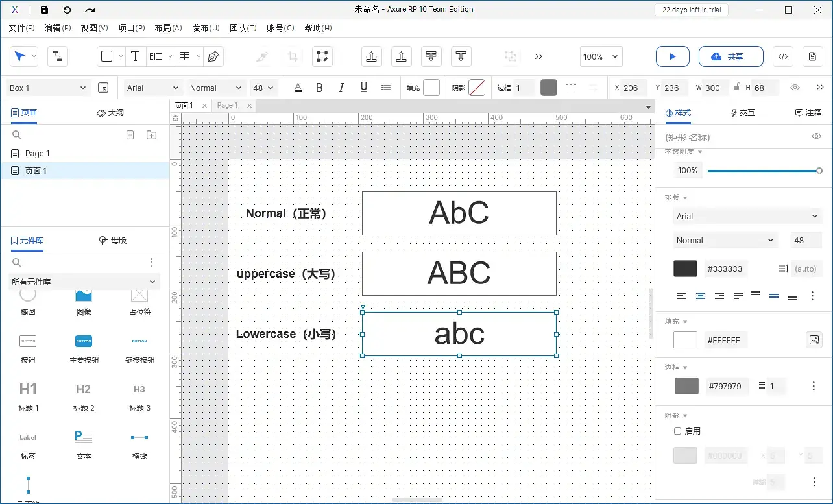Open the 发布(U) menu
This screenshot has width=833, height=504.
click(x=206, y=28)
